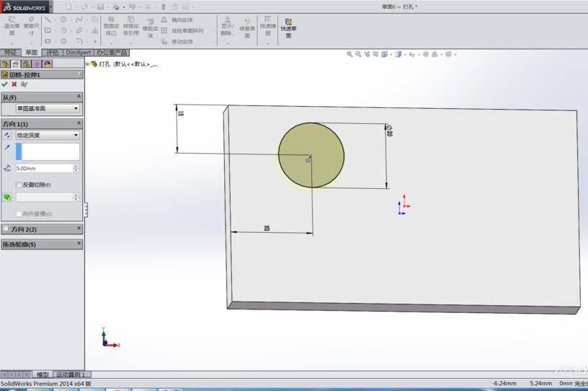Check the Direction 2 (方向 2) checkbox
The height and width of the screenshot is (391, 588).
[6, 229]
